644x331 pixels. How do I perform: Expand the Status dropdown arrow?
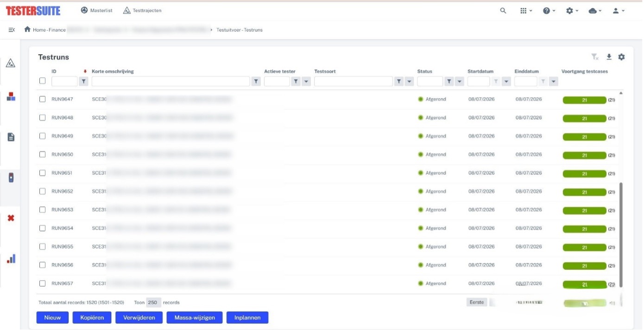click(460, 81)
